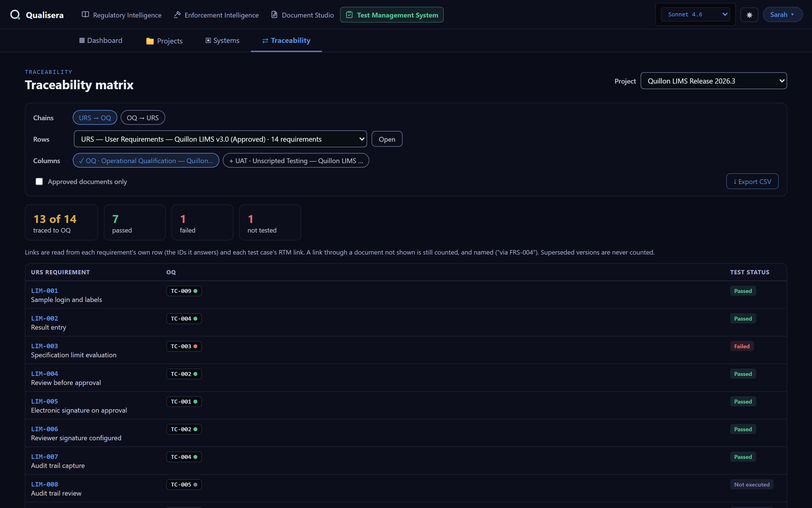Select the URS → OQ chain
This screenshot has width=812, height=508.
(95, 118)
